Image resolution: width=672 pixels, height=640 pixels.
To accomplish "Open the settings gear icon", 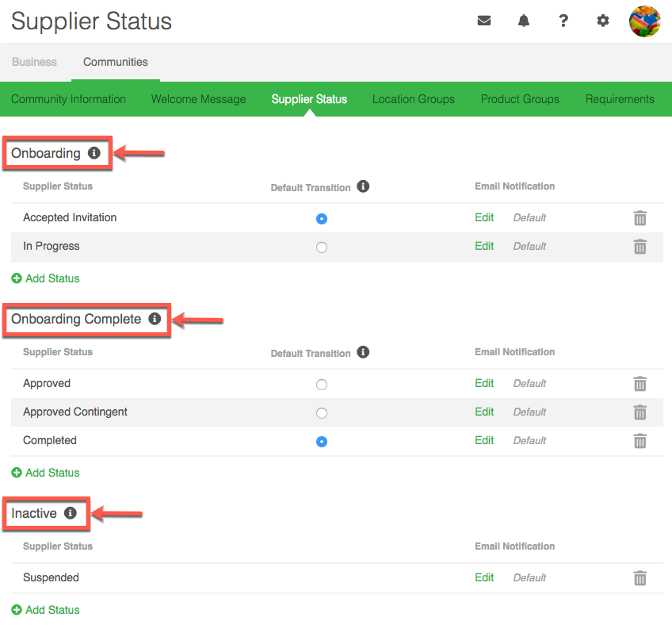I will (x=603, y=21).
